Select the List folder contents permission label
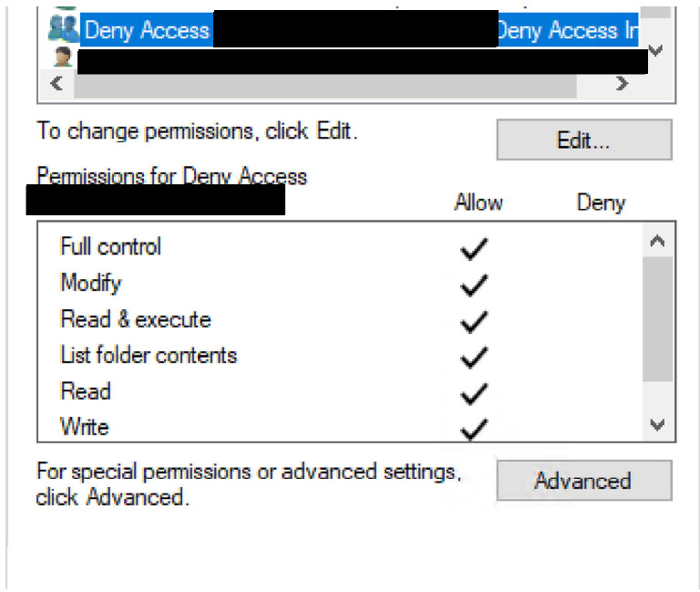This screenshot has width=700, height=592. [x=149, y=355]
